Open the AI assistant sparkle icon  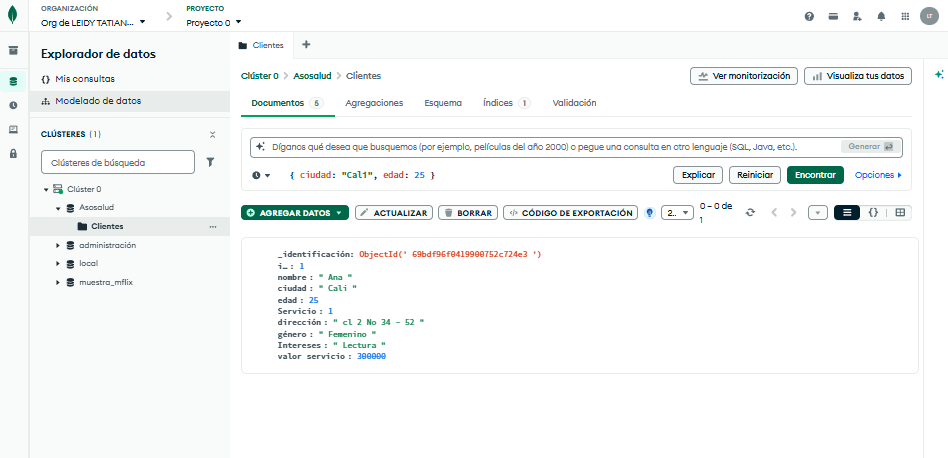pos(939,75)
